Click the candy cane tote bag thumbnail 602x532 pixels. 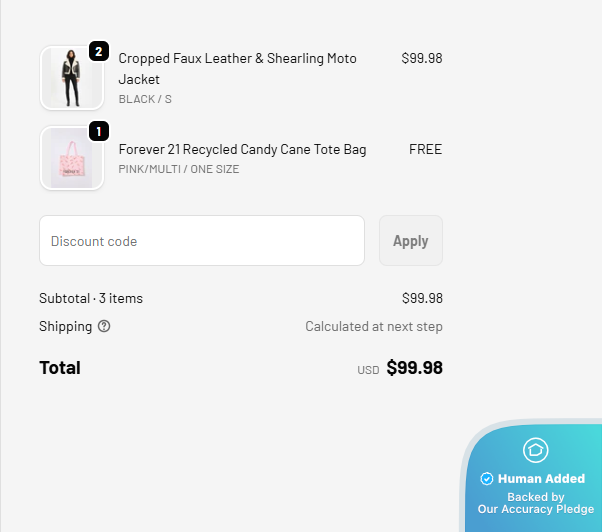pos(72,158)
